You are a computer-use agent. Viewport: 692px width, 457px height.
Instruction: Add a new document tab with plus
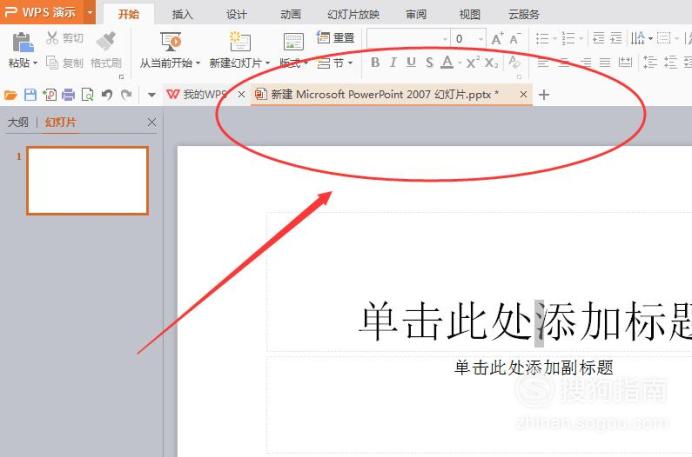(x=544, y=94)
